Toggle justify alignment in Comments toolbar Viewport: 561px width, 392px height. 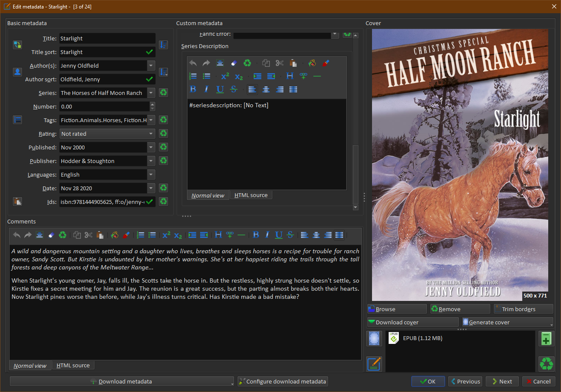(339, 235)
